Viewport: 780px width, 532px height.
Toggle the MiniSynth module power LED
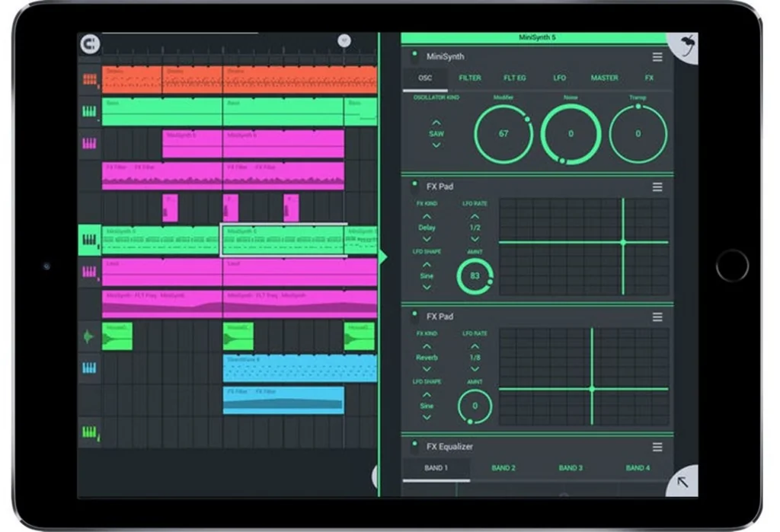click(x=414, y=54)
